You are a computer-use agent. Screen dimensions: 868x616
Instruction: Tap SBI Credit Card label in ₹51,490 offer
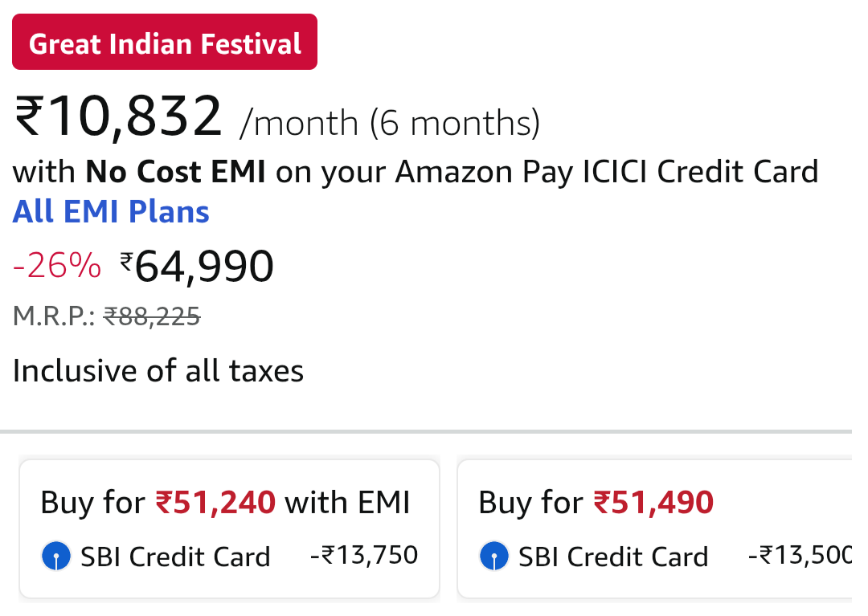(613, 557)
